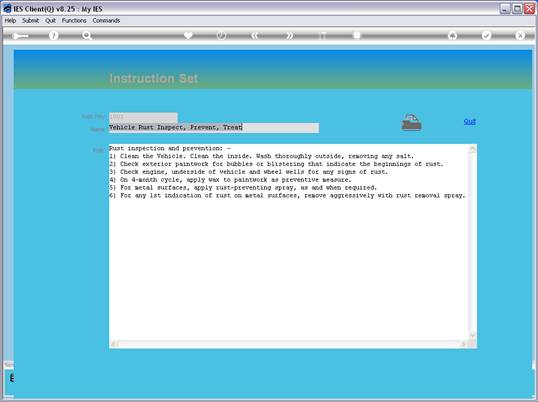Click the Vehicle Rust Inspect name field

click(214, 128)
